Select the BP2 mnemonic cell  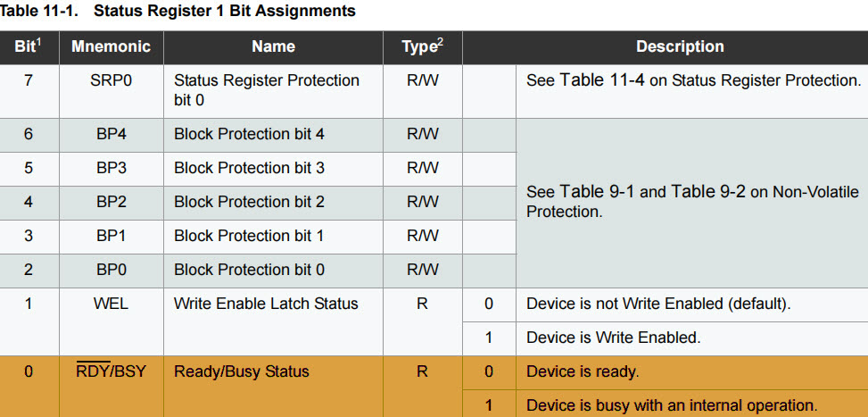click(111, 202)
